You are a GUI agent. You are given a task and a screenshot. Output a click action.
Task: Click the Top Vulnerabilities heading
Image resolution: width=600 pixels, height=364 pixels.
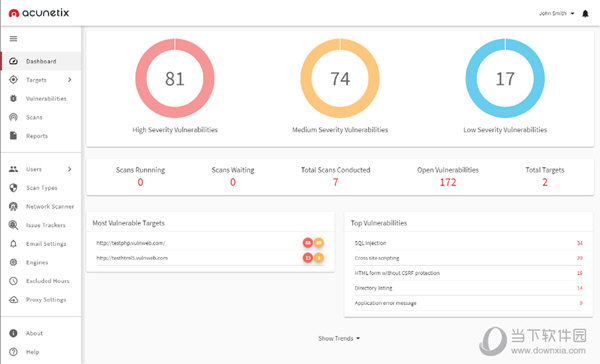point(379,223)
